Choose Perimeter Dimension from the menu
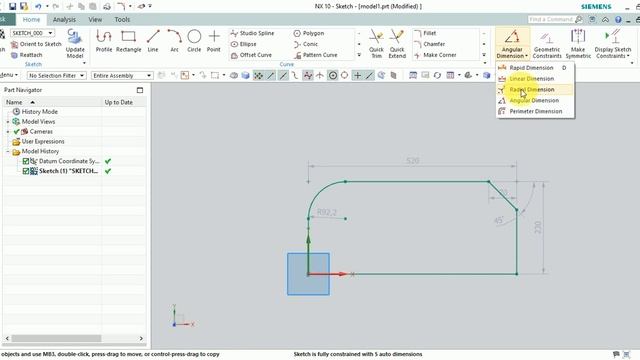 point(535,111)
